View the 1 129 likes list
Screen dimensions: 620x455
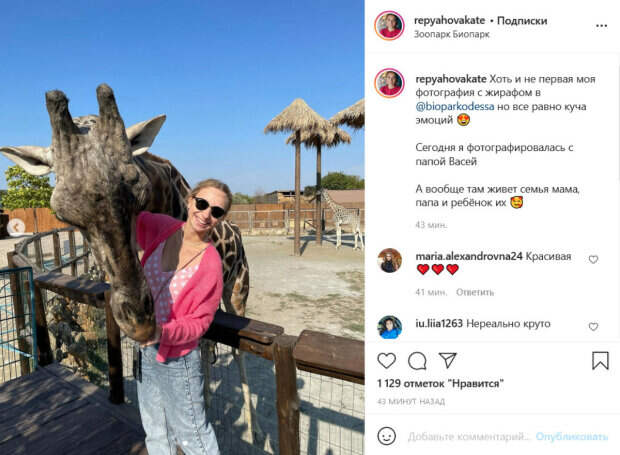click(440, 383)
